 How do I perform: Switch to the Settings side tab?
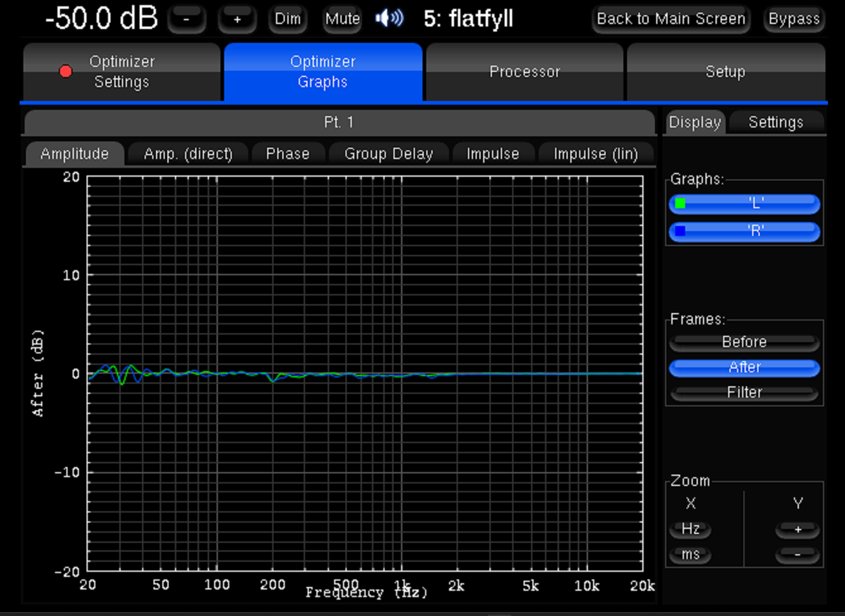pyautogui.click(x=776, y=122)
